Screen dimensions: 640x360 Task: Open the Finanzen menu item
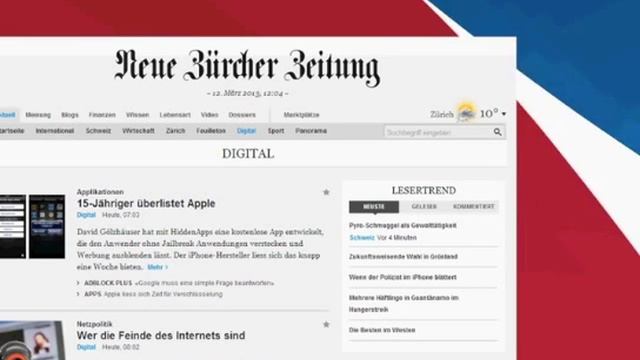click(102, 115)
